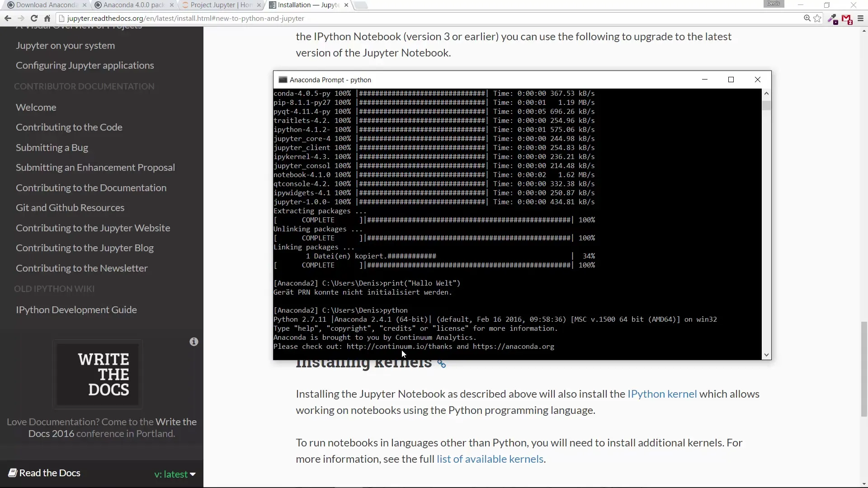Viewport: 868px width, 488px height.
Task: Click the Anaconda Prompt scrollbar thumb
Action: click(766, 106)
